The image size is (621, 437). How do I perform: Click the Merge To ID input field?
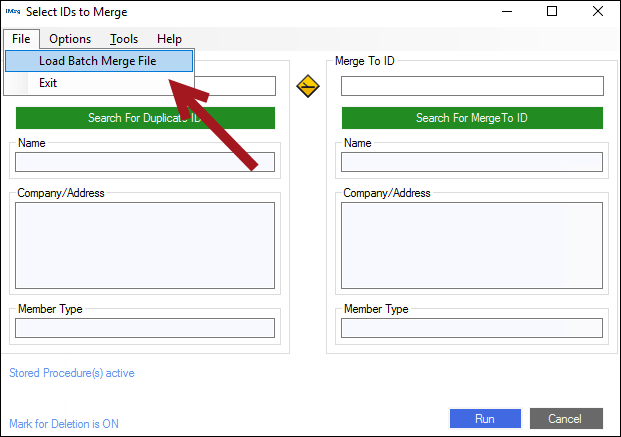tap(472, 86)
